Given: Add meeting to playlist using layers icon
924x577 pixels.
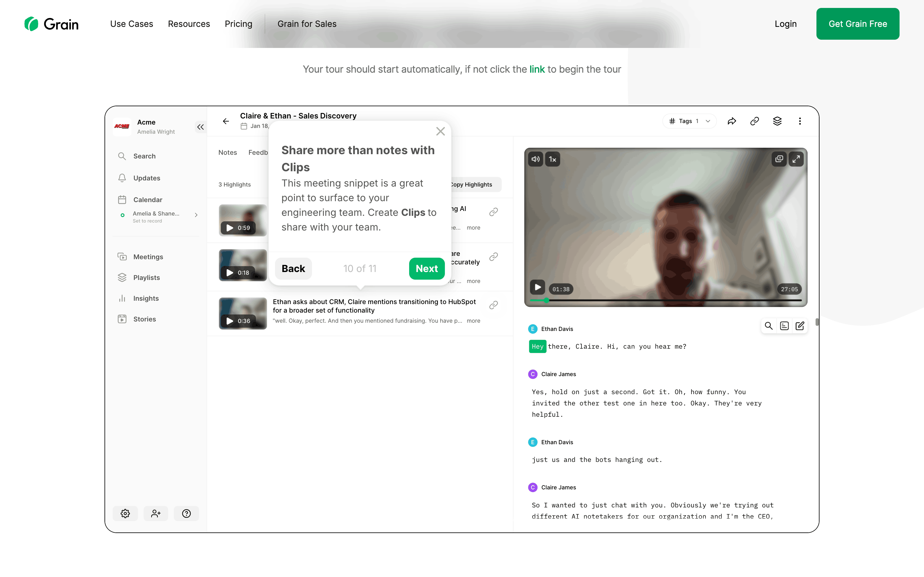Looking at the screenshot, I should pyautogui.click(x=777, y=122).
